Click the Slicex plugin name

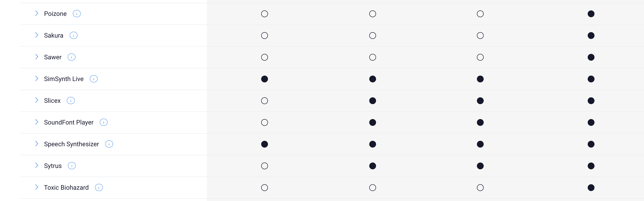(x=52, y=101)
